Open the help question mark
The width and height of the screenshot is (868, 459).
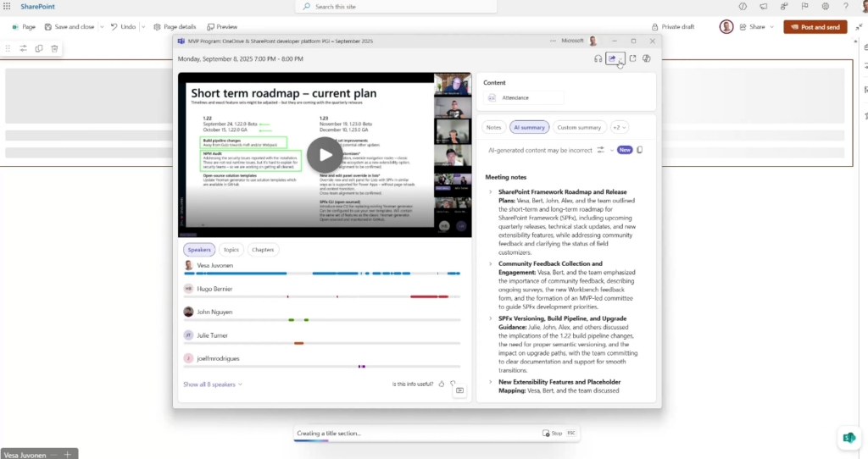point(846,7)
